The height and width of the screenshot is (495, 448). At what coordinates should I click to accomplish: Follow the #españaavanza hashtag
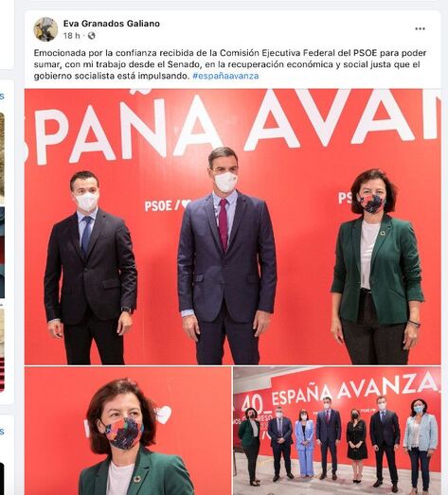click(x=225, y=76)
